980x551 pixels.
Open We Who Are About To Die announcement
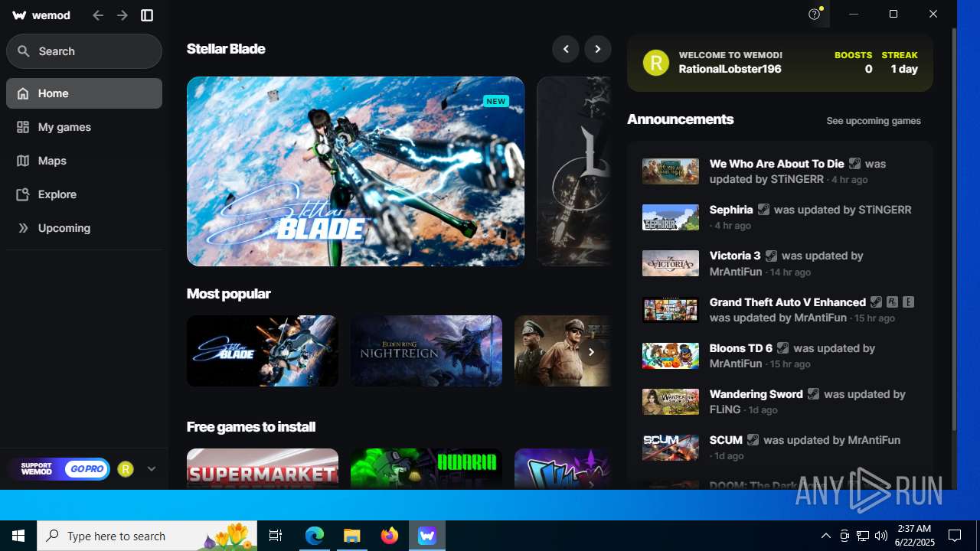tap(780, 171)
